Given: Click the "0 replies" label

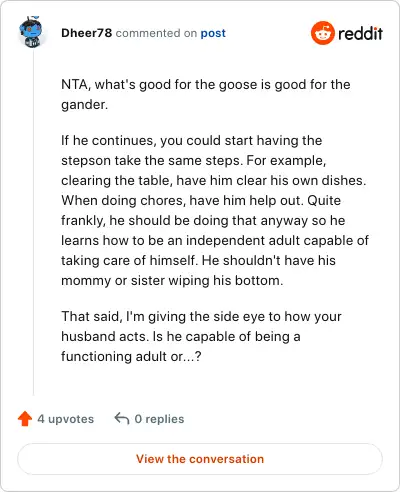Looking at the screenshot, I should click(159, 419).
